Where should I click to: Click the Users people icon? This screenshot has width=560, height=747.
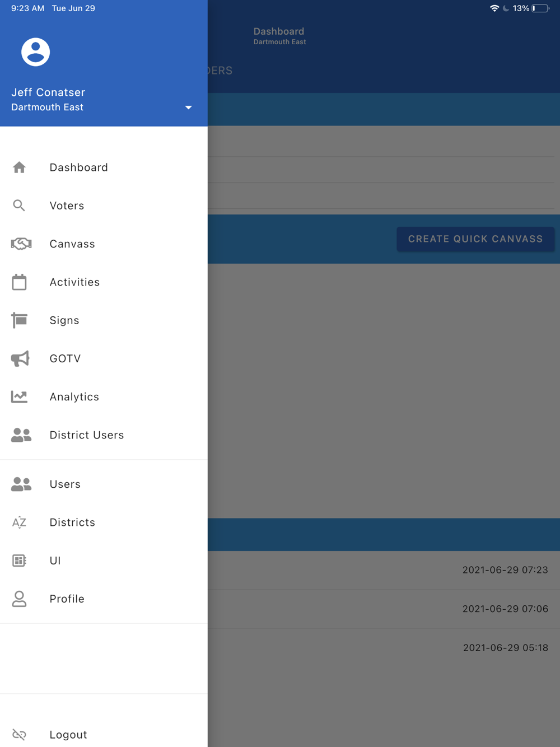(21, 484)
